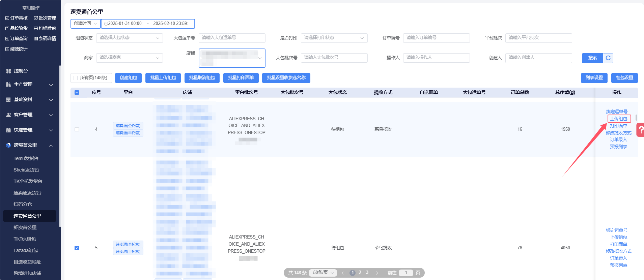Image resolution: width=644 pixels, height=280 pixels.
Task: Click the 生产管理 sidebar icon
Action: click(x=8, y=85)
